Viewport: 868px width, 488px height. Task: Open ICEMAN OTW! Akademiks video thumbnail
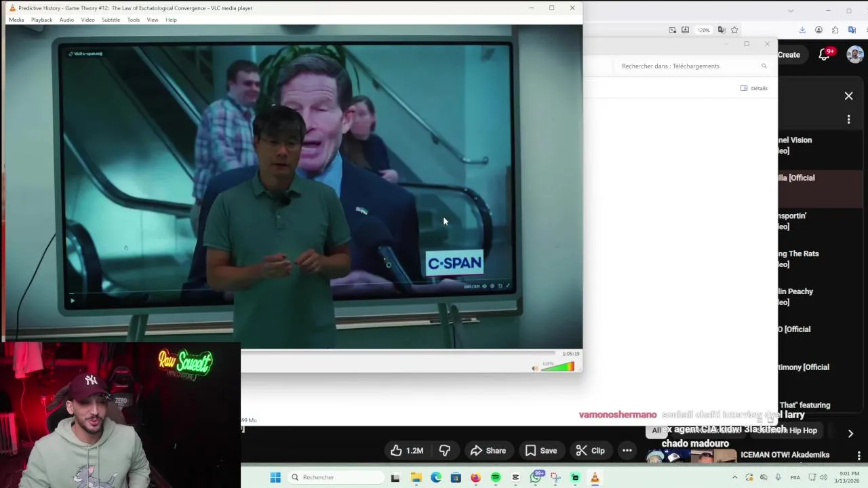(692, 457)
